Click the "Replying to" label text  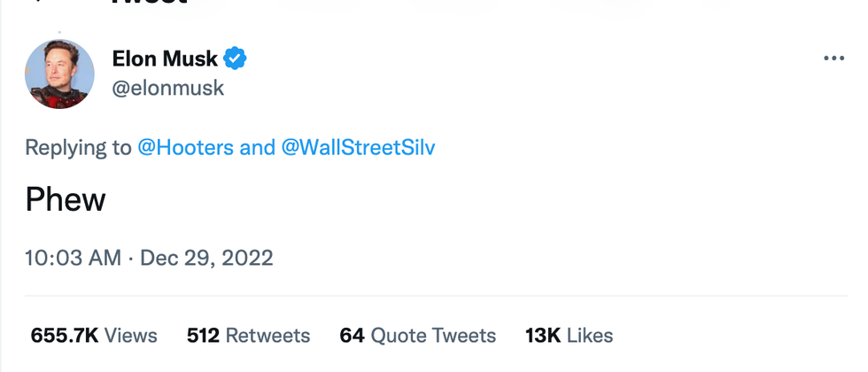tap(78, 147)
